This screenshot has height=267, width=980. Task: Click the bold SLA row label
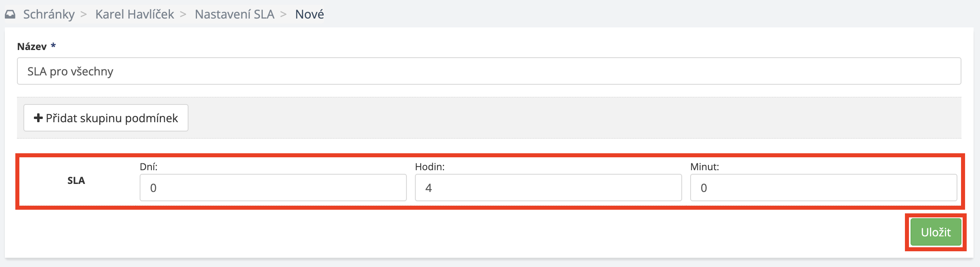coord(76,181)
